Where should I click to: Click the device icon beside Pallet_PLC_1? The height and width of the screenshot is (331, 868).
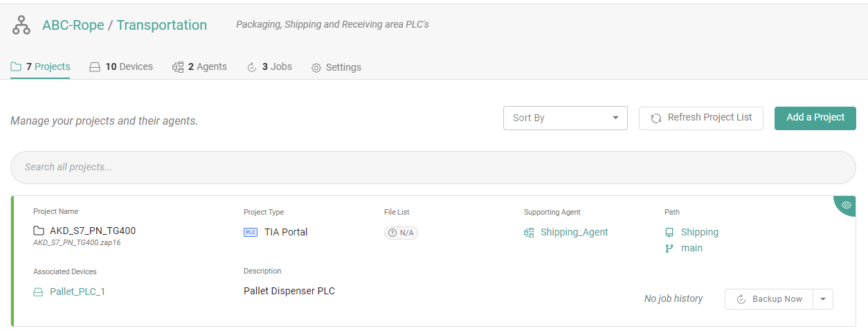(x=39, y=292)
